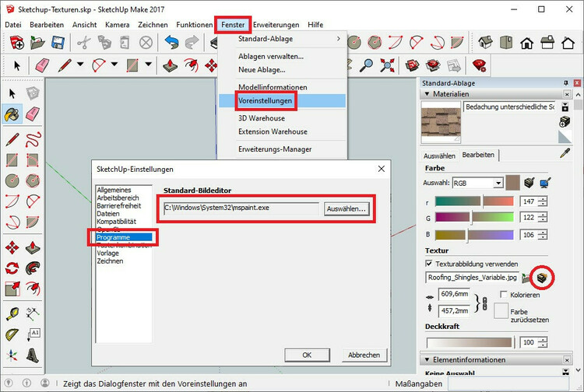Viewport: 584px width, 392px height.
Task: Collapse the Materialien panel
Action: 427,94
